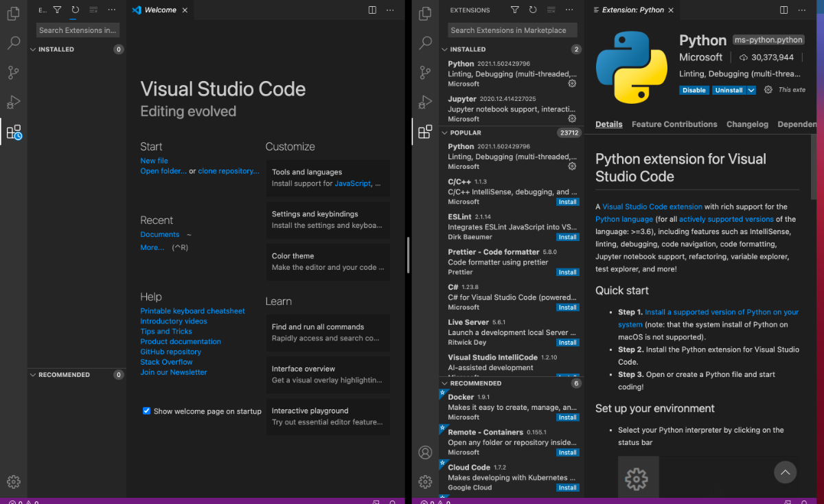Install the Live Server extension
The width and height of the screenshot is (824, 504).
567,342
